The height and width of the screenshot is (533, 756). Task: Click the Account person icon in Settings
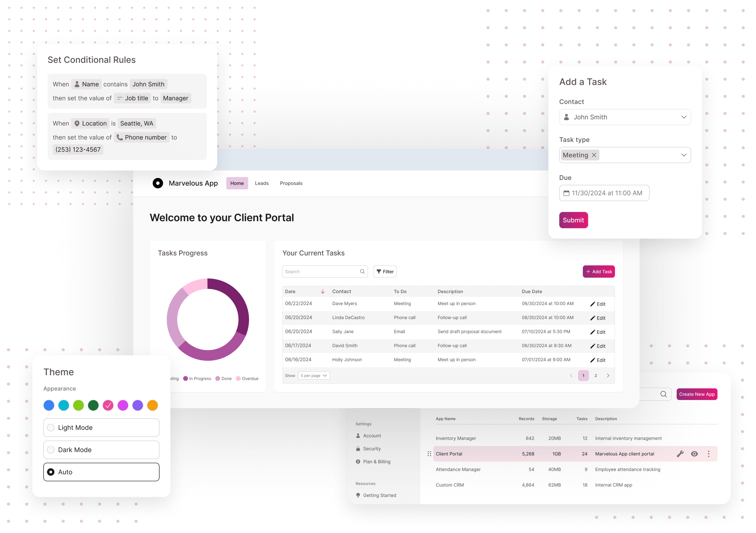(358, 435)
